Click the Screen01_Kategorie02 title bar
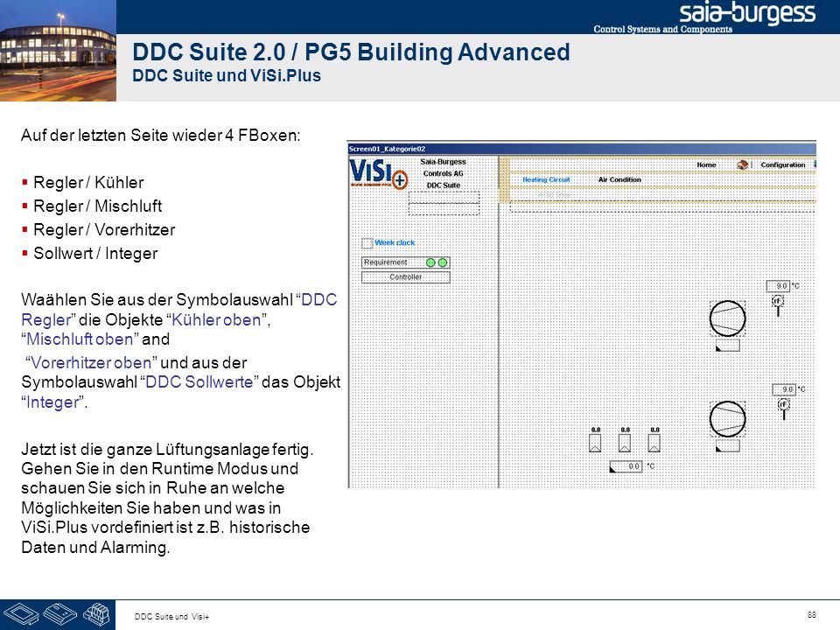This screenshot has width=840, height=630. [582, 149]
